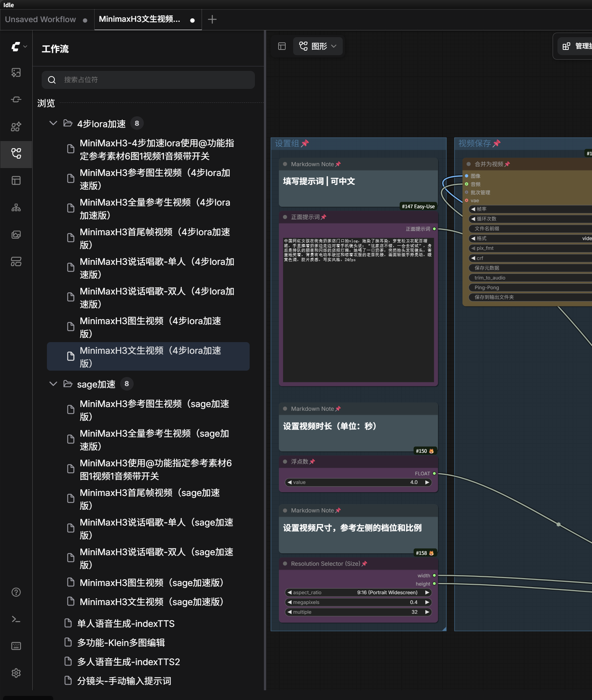
Task: Increase megapixels with its right arrow
Action: 427,602
